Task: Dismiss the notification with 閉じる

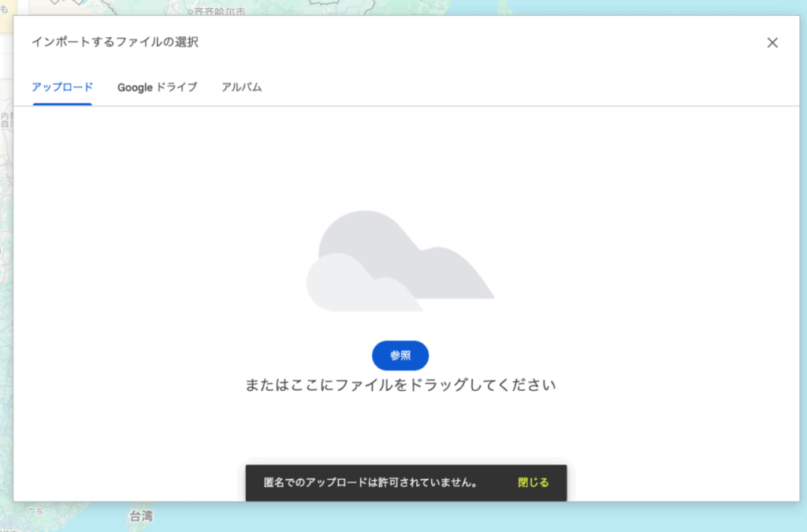Action: point(534,482)
